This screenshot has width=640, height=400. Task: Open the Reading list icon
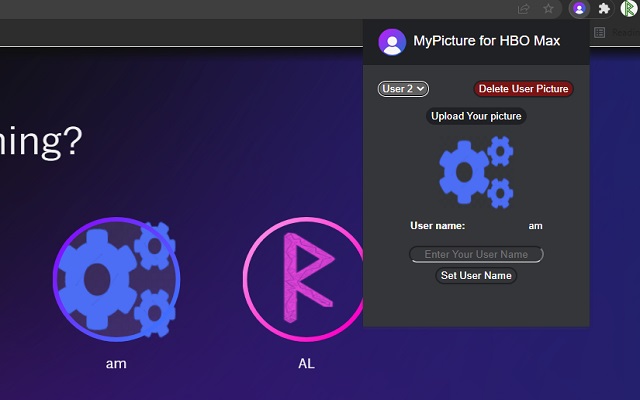click(x=599, y=32)
